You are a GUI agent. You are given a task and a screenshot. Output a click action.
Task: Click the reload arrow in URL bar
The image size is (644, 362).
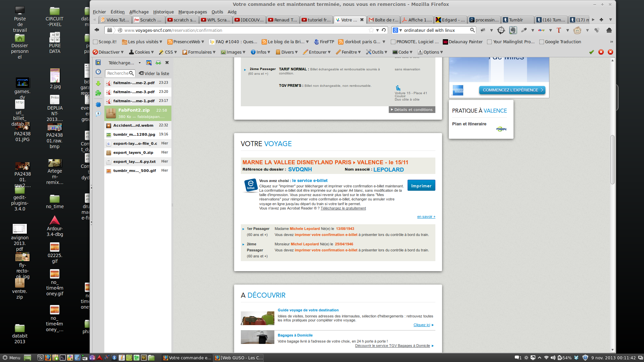[x=384, y=30]
